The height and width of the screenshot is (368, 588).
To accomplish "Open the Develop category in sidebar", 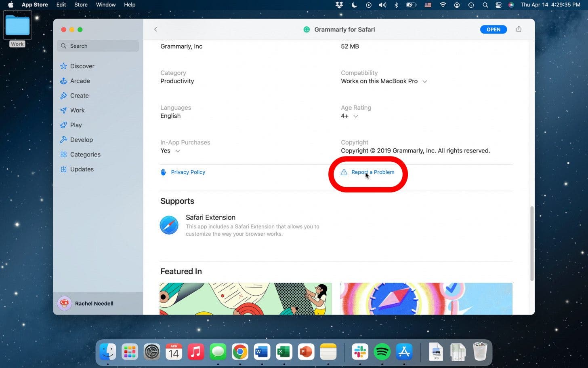I will [x=81, y=140].
